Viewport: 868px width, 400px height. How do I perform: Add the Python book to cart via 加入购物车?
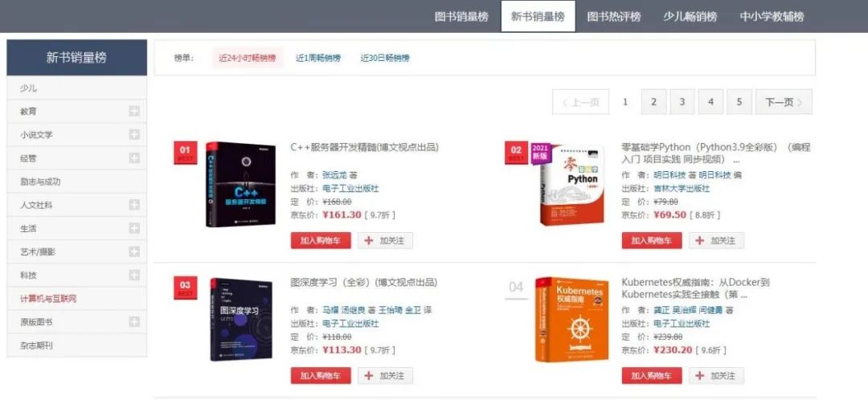(652, 241)
